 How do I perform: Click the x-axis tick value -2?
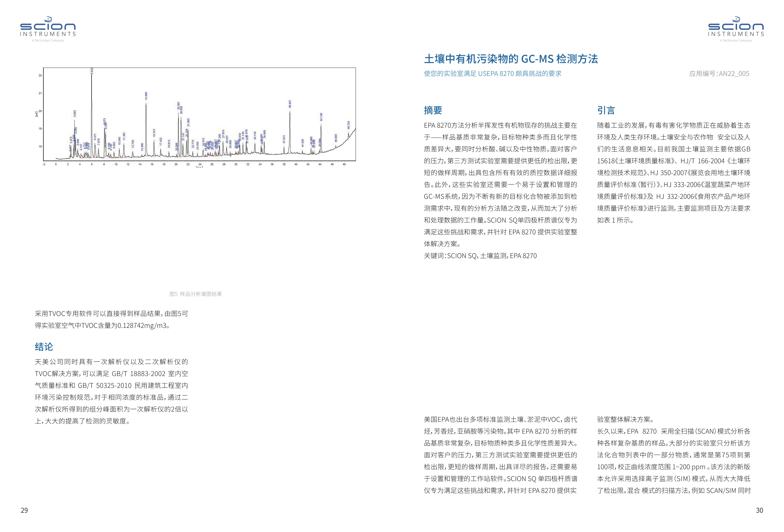point(44,164)
